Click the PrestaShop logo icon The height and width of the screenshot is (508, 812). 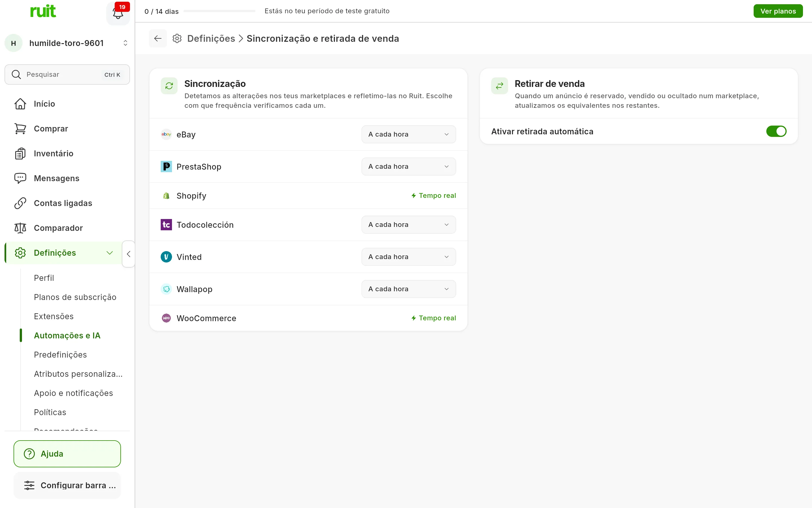tap(166, 167)
